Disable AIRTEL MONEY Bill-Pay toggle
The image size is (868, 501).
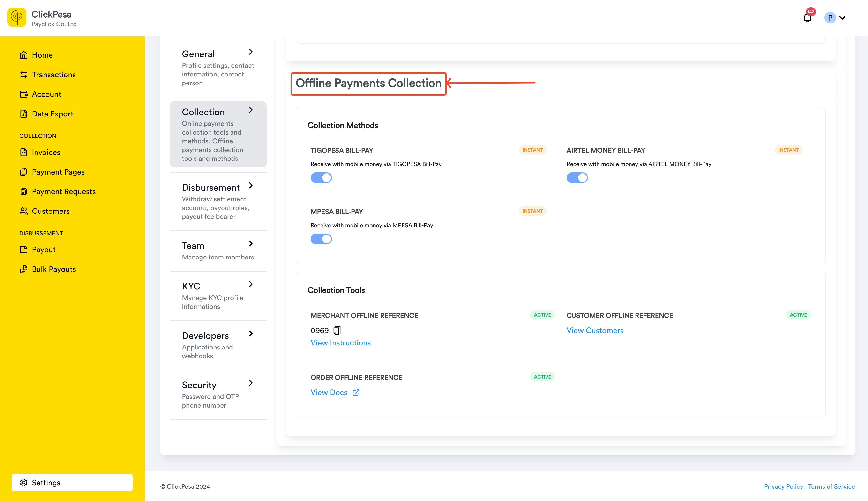577,178
